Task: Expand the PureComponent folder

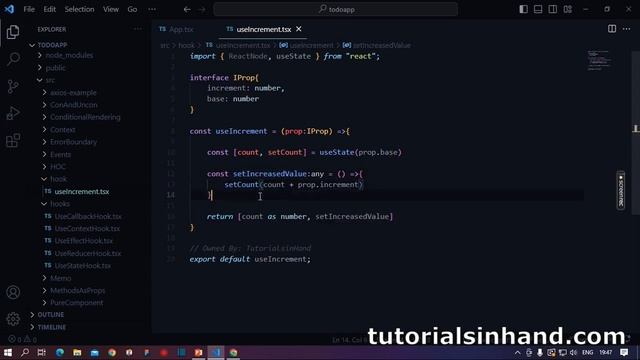Action: coord(76,303)
